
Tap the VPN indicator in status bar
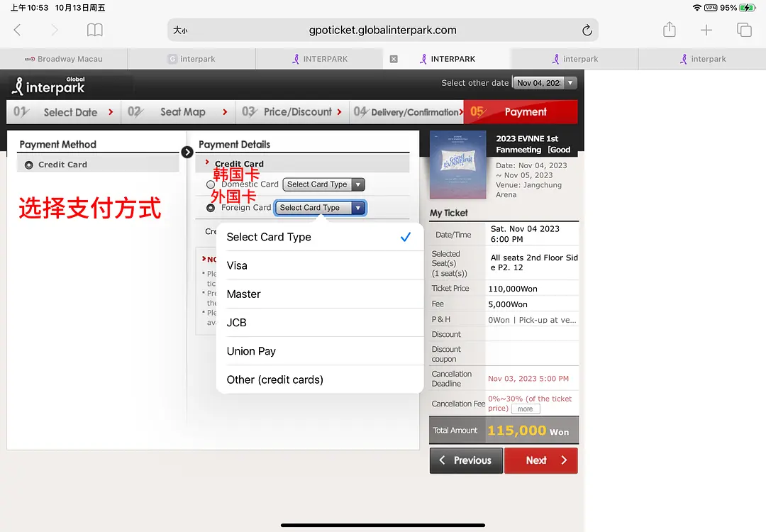pos(711,8)
